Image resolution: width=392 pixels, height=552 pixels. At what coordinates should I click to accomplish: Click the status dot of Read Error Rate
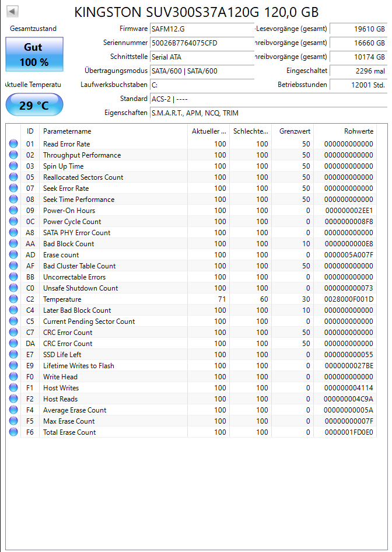point(13,144)
